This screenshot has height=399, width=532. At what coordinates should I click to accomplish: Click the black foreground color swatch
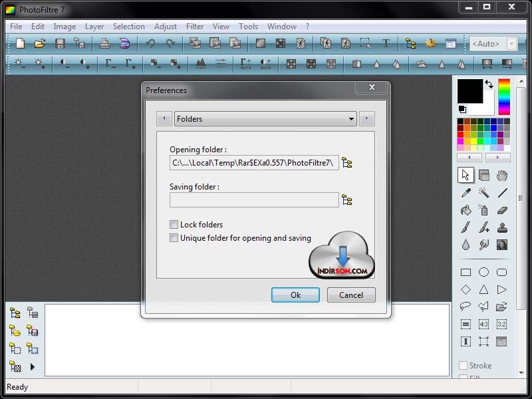(x=470, y=91)
